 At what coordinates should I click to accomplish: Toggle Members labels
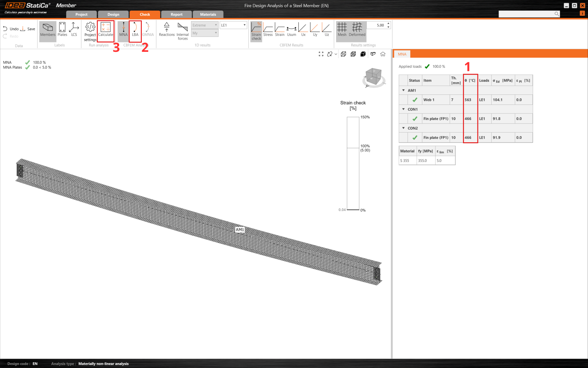click(x=48, y=30)
